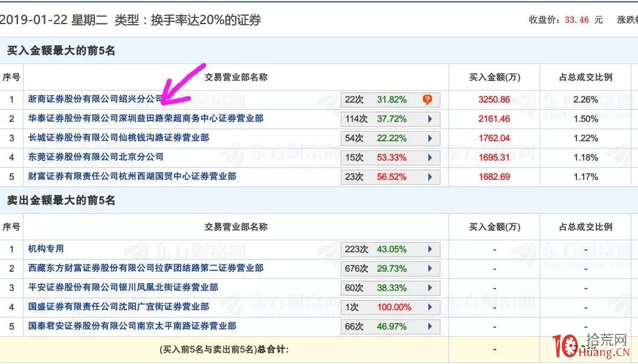Expand the arrow in the 财富证券 杭州西湖国贸中心 row
The width and height of the screenshot is (638, 364).
click(x=430, y=177)
